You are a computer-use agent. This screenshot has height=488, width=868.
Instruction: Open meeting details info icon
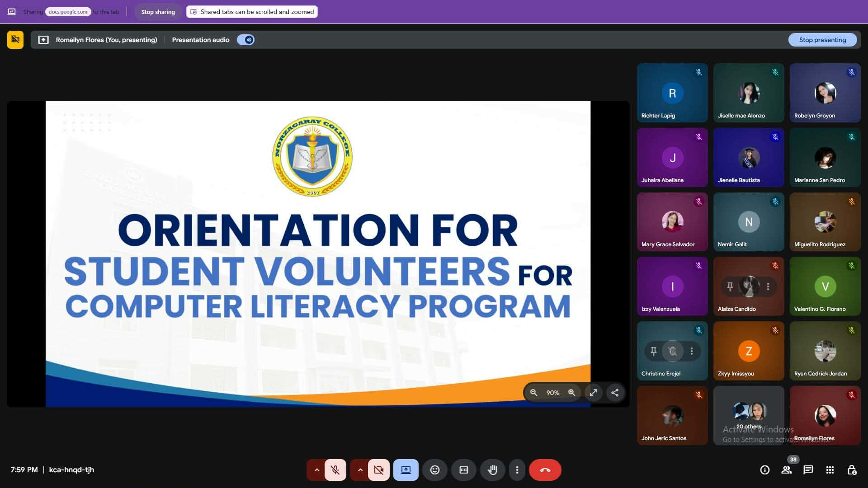[764, 470]
